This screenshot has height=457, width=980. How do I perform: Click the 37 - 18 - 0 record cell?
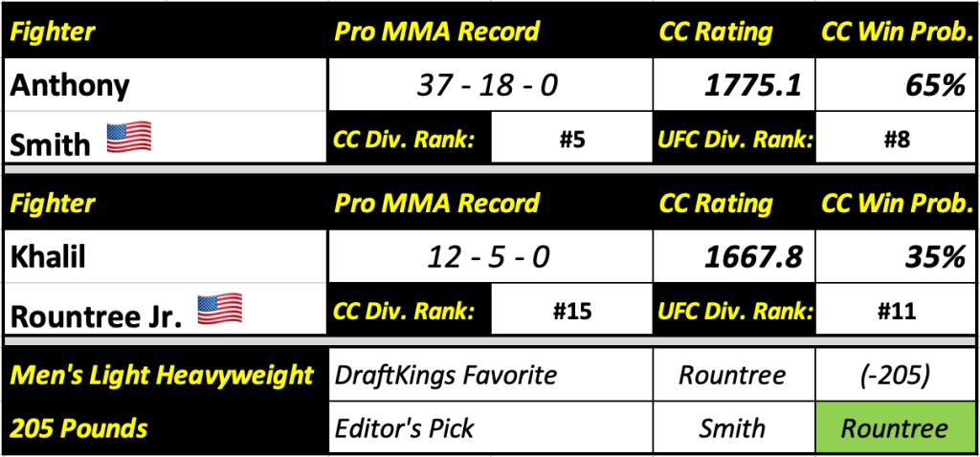pyautogui.click(x=487, y=87)
